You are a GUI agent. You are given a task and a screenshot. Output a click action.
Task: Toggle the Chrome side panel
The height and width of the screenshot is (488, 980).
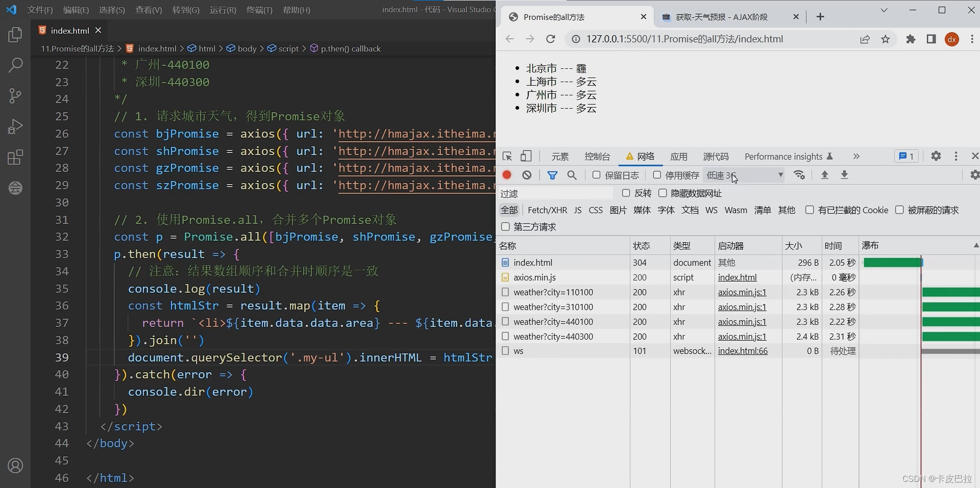[931, 39]
